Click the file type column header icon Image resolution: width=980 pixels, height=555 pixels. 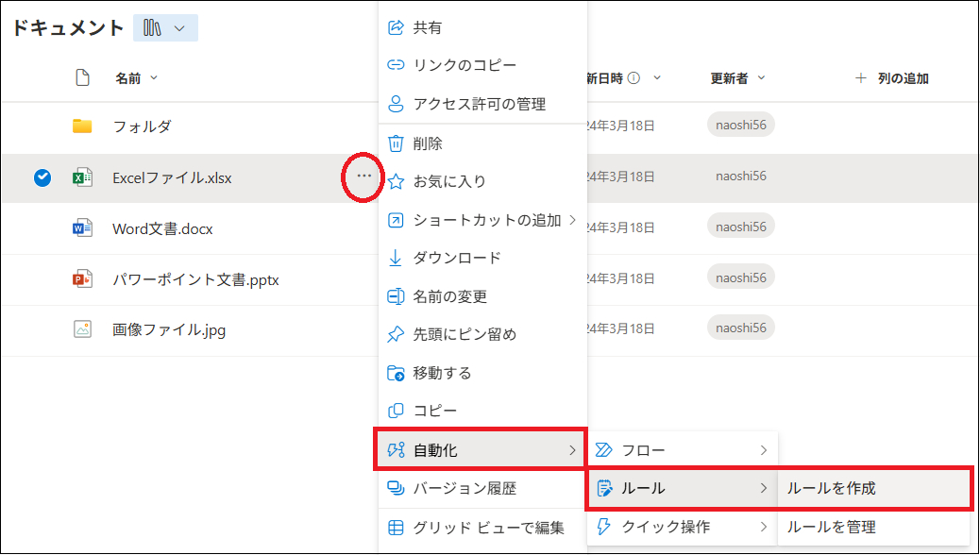(x=82, y=77)
